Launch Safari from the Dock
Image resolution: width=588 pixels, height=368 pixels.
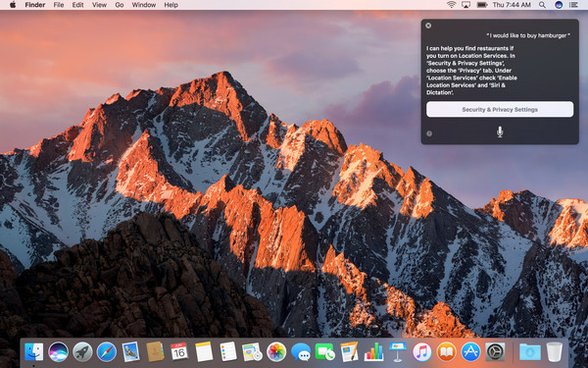107,352
